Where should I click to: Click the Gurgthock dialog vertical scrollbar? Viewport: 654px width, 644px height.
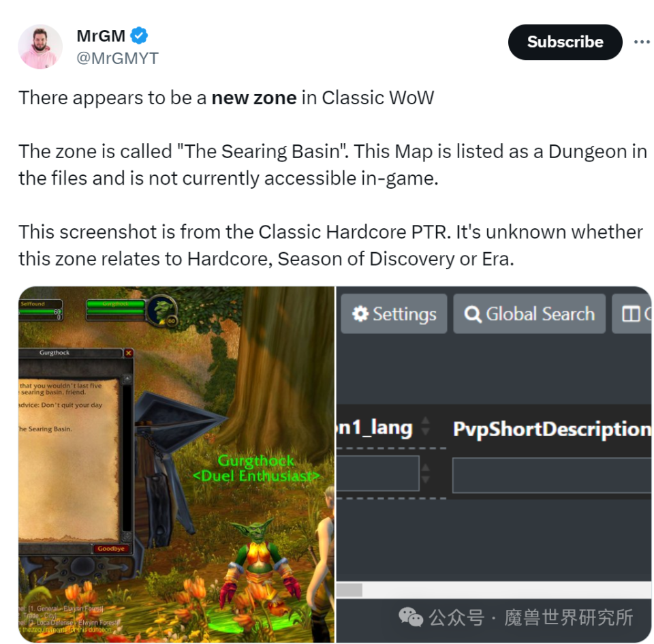[x=127, y=457]
